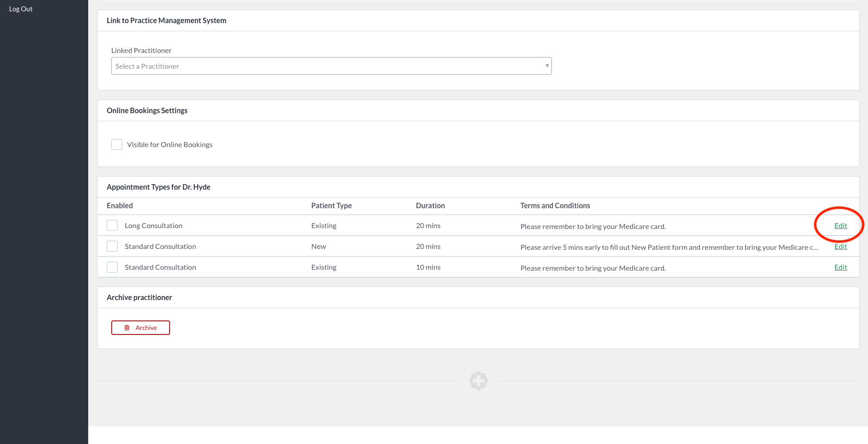Click the Archive practitioner heading
The height and width of the screenshot is (444, 868).
tap(139, 297)
